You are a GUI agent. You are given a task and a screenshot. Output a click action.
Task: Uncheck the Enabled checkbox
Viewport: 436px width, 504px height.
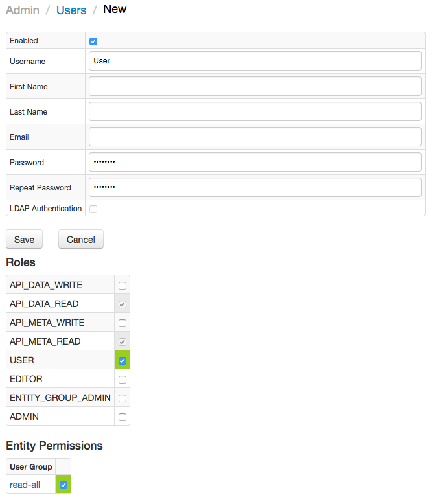[93, 41]
